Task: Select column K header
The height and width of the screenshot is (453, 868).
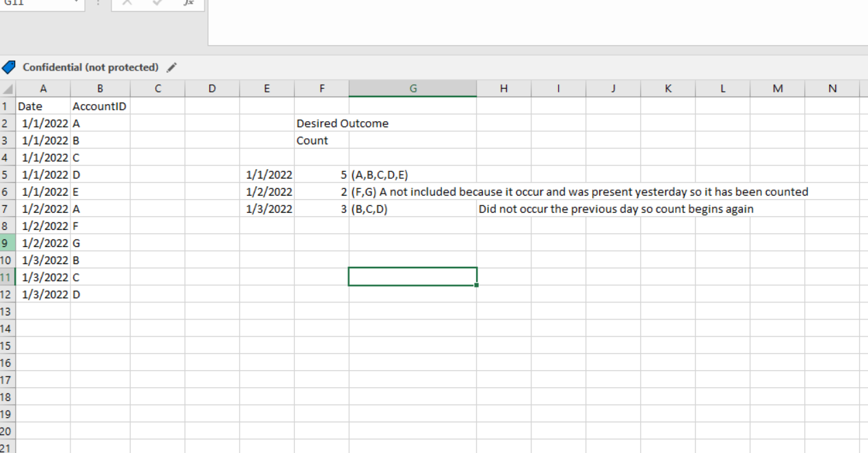Action: point(668,88)
